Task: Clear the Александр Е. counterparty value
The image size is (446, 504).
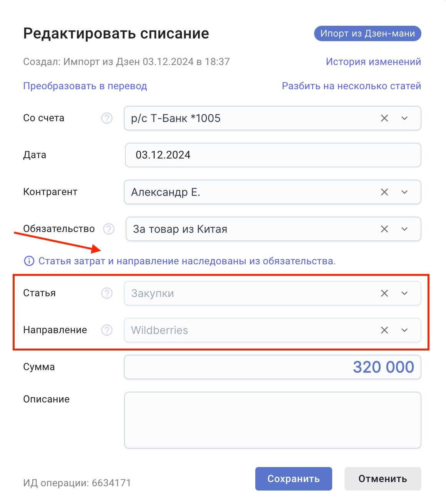Action: click(384, 192)
